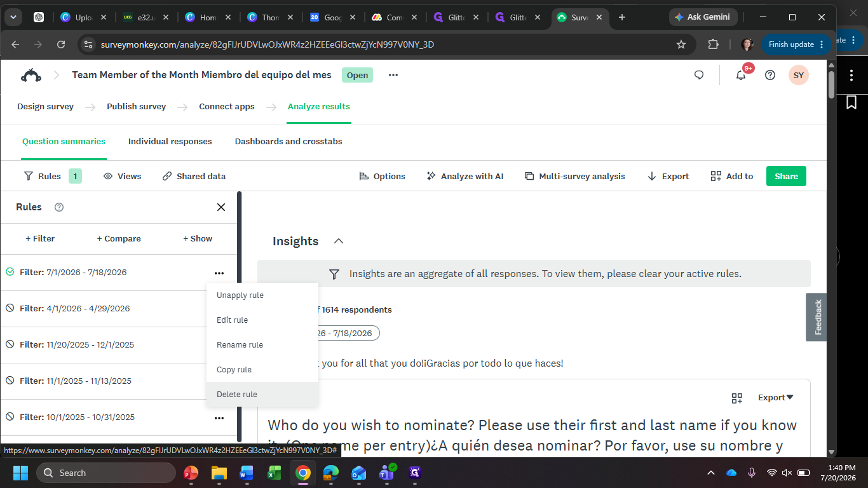868x488 pixels.
Task: Open Windows Start menu
Action: (20, 473)
